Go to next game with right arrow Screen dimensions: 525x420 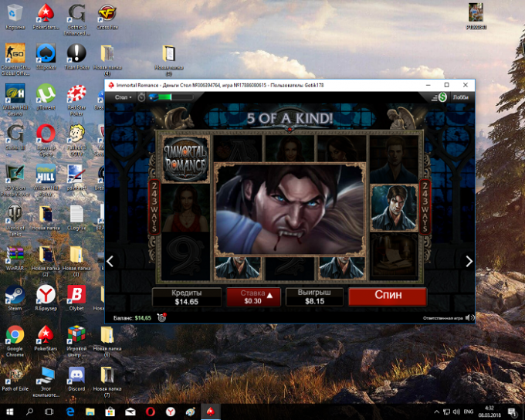[469, 261]
